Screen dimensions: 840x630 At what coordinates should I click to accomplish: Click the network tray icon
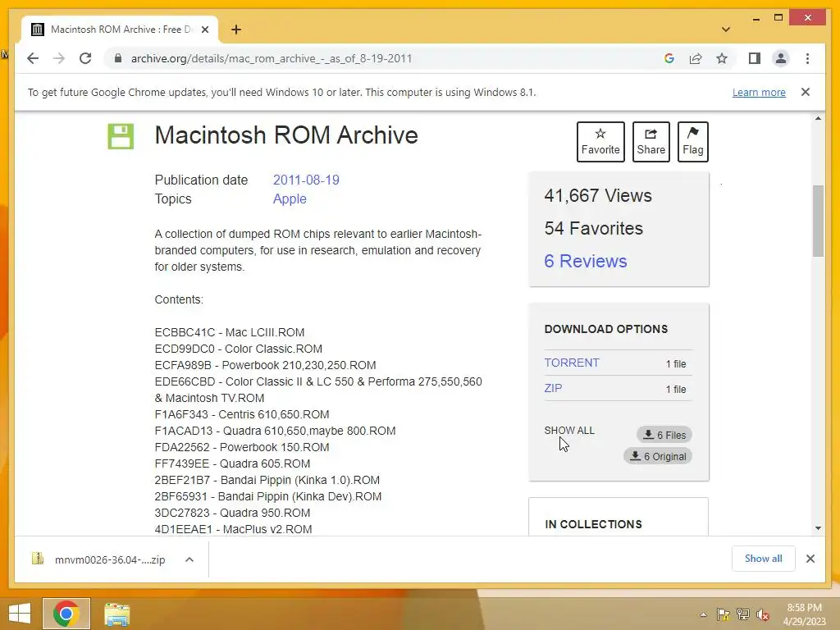pos(743,614)
